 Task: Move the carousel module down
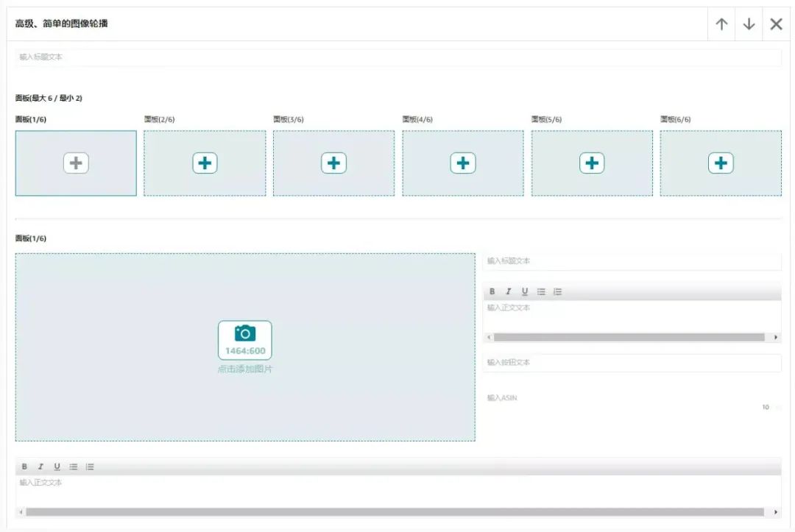point(749,24)
